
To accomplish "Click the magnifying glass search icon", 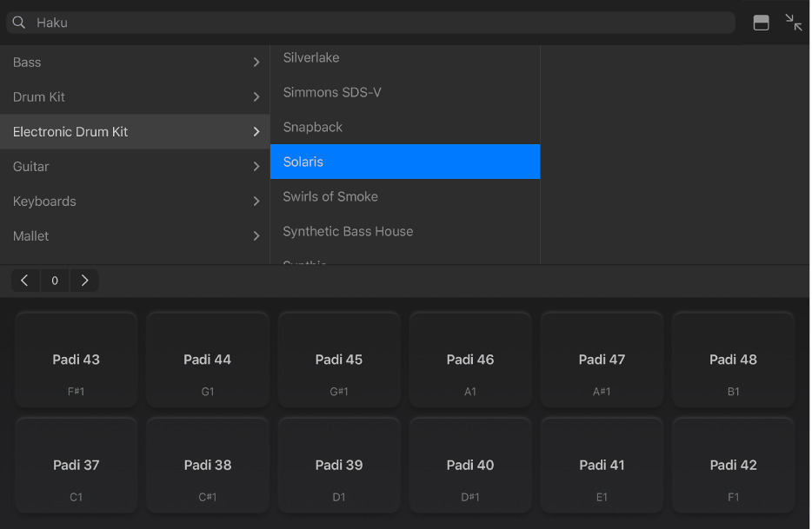I will pos(18,23).
